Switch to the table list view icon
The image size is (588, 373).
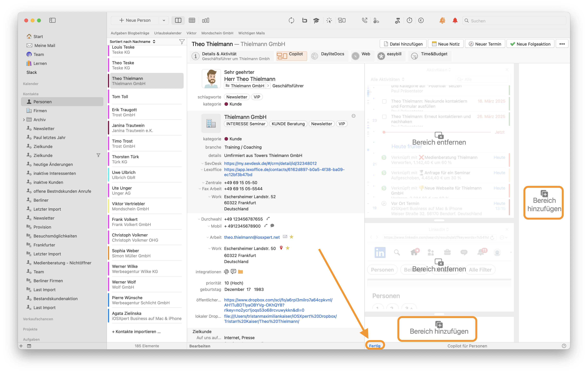192,20
